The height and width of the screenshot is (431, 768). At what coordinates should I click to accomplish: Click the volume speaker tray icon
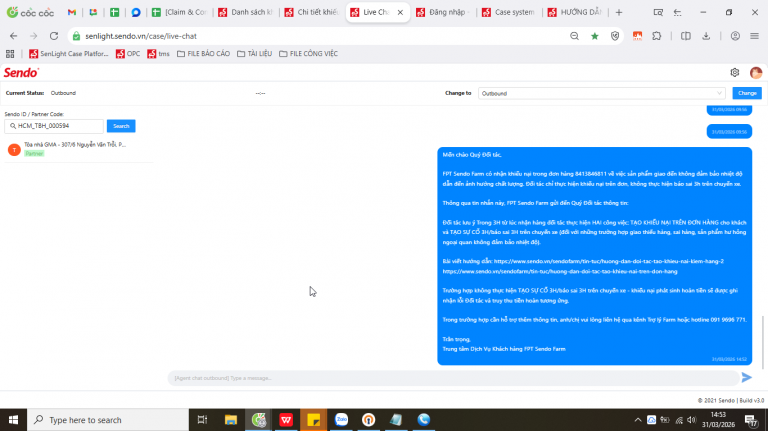click(x=692, y=420)
